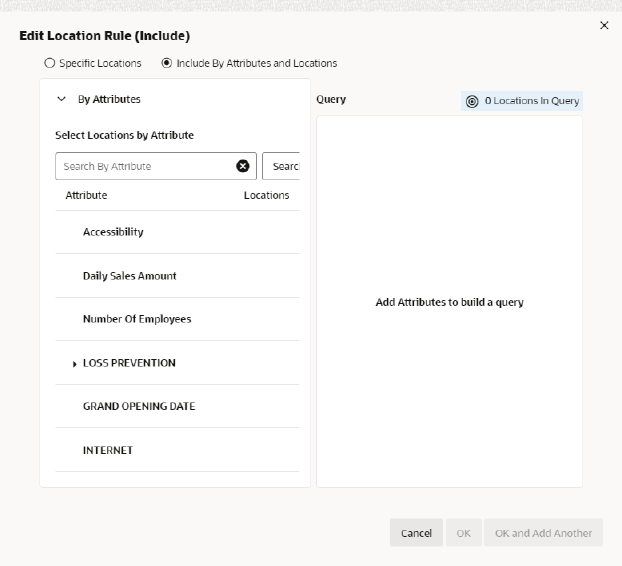This screenshot has height=566, width=622.
Task: Select the Accessibility attribute row
Action: pyautogui.click(x=177, y=232)
